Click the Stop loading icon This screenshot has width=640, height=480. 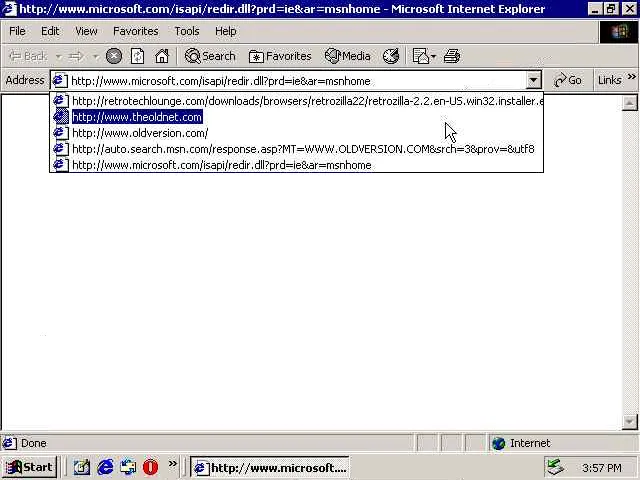(114, 56)
